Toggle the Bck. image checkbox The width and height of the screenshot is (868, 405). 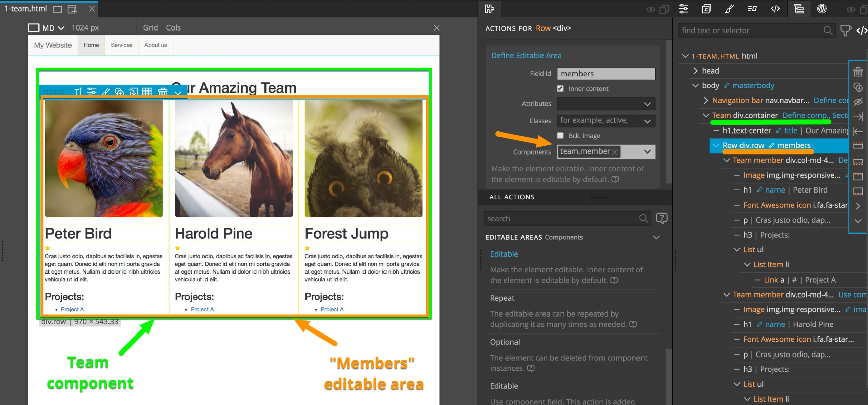pos(560,136)
